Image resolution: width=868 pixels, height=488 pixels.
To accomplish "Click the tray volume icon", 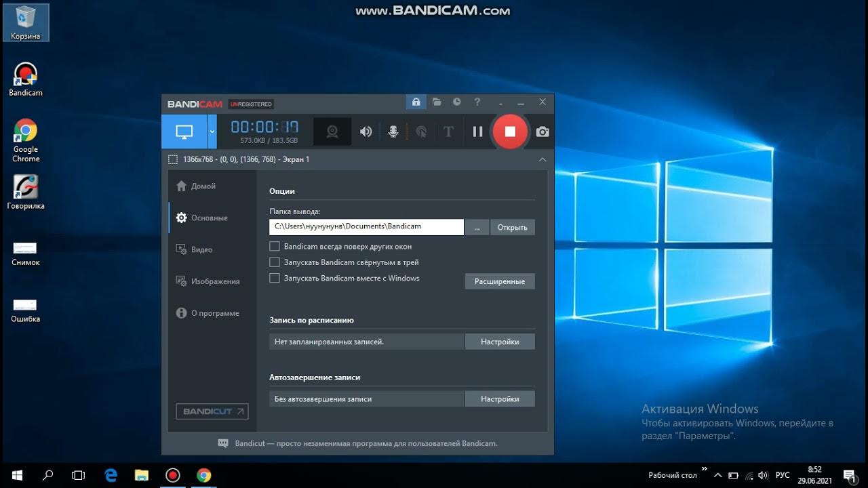I will (763, 475).
